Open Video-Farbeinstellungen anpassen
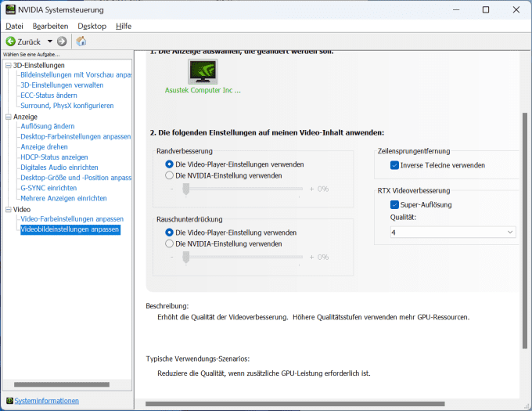Screen dimensions: 532x411 pyautogui.click(x=72, y=219)
